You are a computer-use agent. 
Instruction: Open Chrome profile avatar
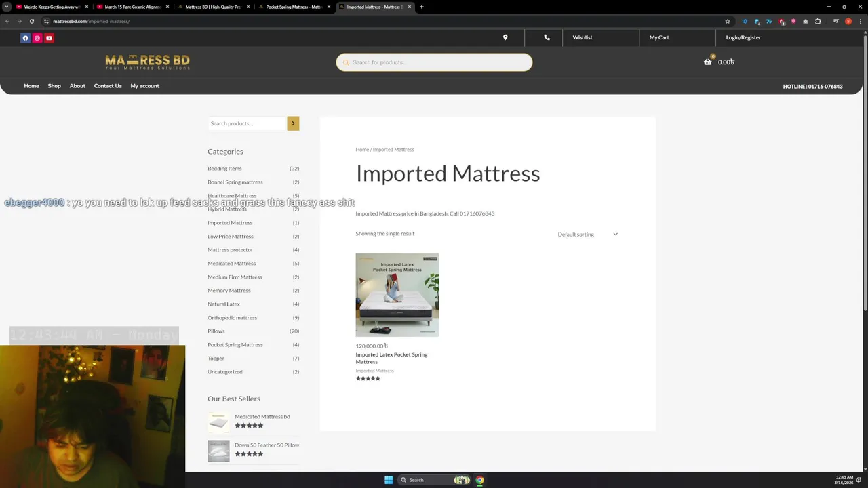pyautogui.click(x=848, y=21)
